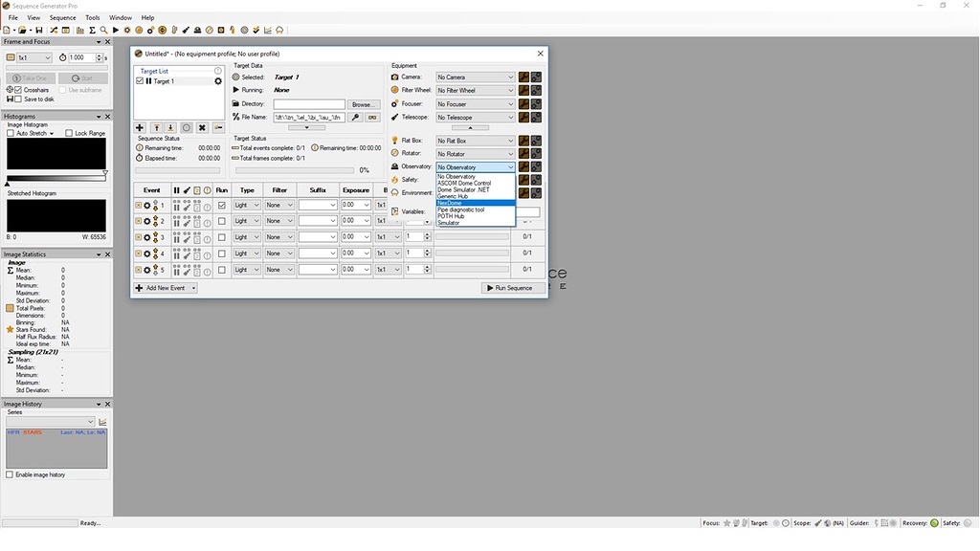Image resolution: width=980 pixels, height=551 pixels.
Task: Delete targets using the X icon
Action: tap(202, 127)
